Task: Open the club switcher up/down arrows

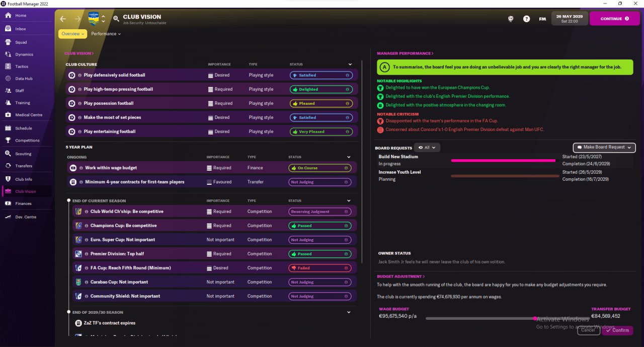Action: coord(103,19)
